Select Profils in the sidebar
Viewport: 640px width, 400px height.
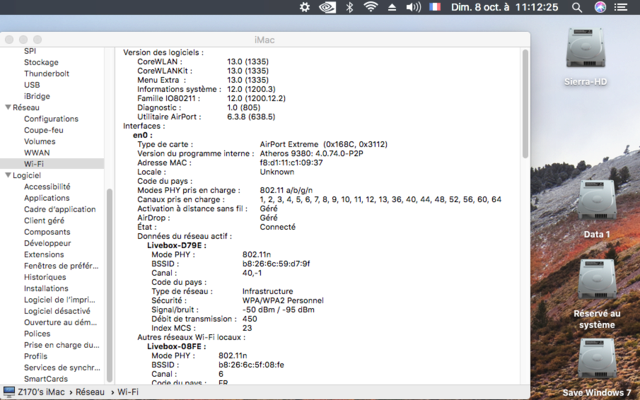[36, 356]
